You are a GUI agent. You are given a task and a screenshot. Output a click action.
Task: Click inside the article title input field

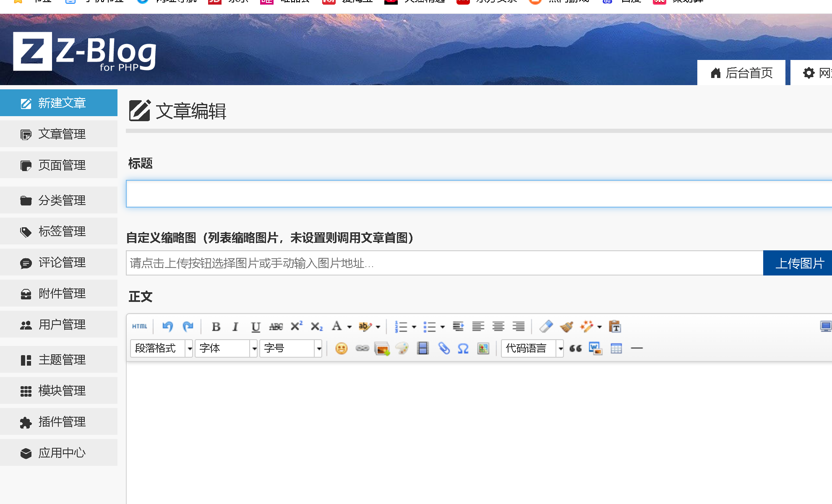[378, 194]
